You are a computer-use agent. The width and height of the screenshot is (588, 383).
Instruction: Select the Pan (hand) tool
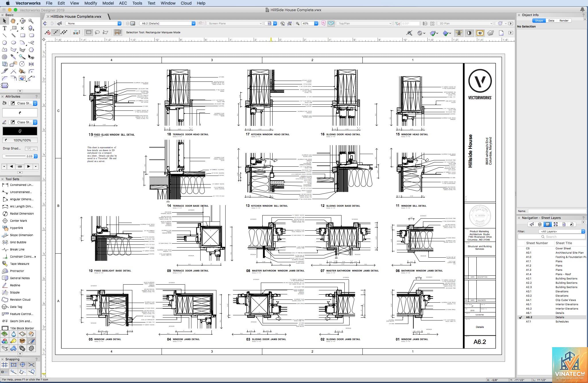point(13,21)
